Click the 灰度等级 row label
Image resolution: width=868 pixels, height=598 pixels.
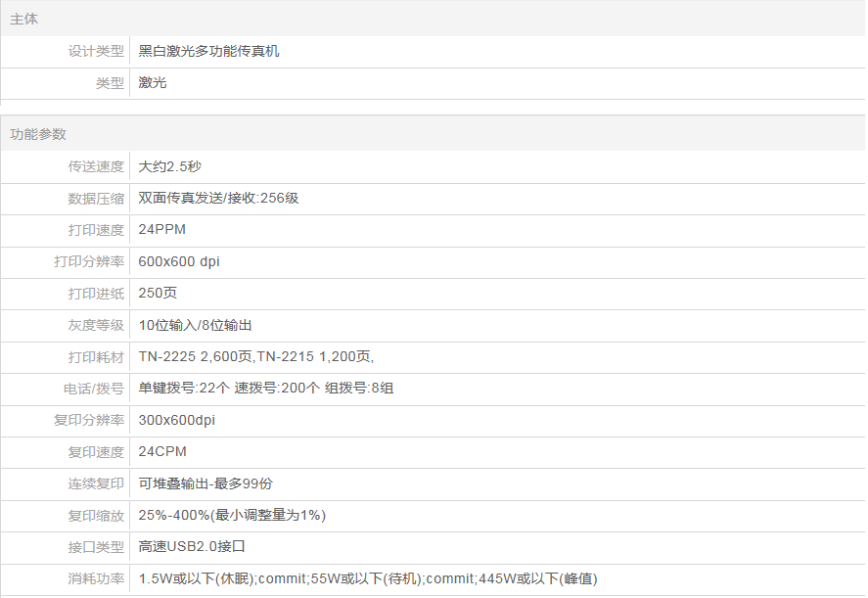click(96, 325)
